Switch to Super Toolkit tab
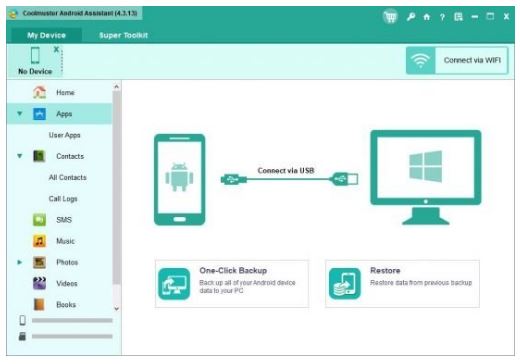 click(x=123, y=35)
